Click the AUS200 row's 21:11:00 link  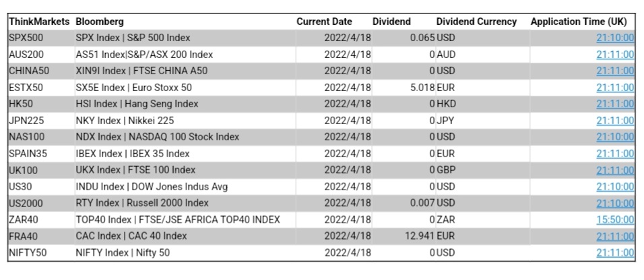[x=614, y=55]
